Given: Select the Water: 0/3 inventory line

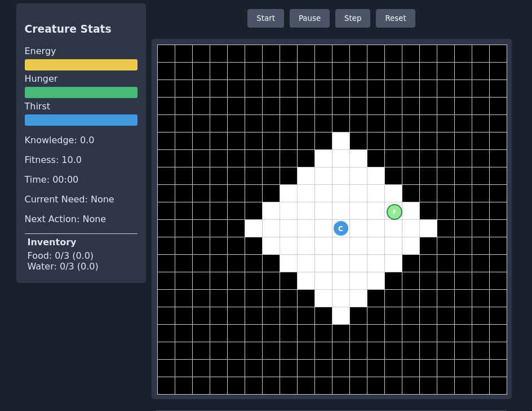Looking at the screenshot, I should pyautogui.click(x=63, y=266).
